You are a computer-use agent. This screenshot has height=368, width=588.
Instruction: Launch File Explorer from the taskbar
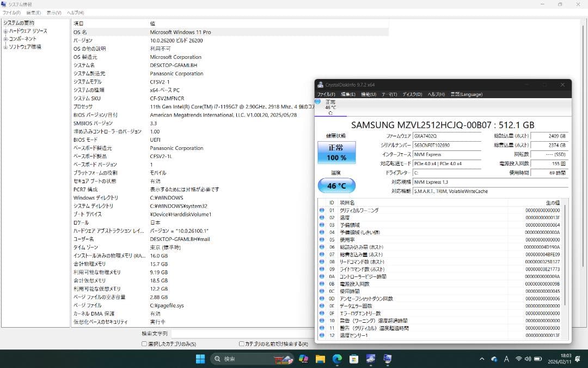click(x=320, y=359)
